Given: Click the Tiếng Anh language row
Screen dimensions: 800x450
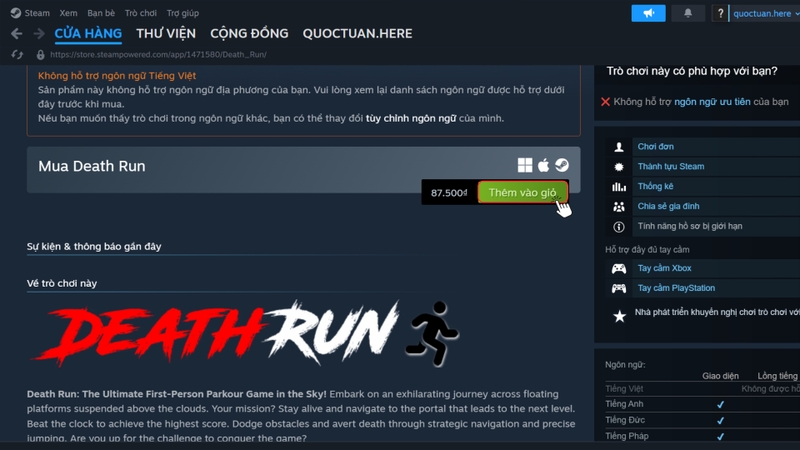Looking at the screenshot, I should point(702,404).
